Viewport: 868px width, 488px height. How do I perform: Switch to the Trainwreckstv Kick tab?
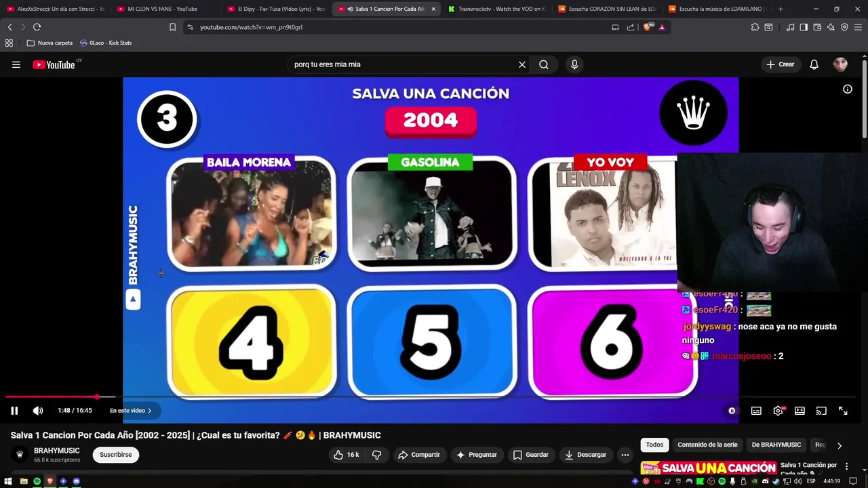(x=497, y=9)
